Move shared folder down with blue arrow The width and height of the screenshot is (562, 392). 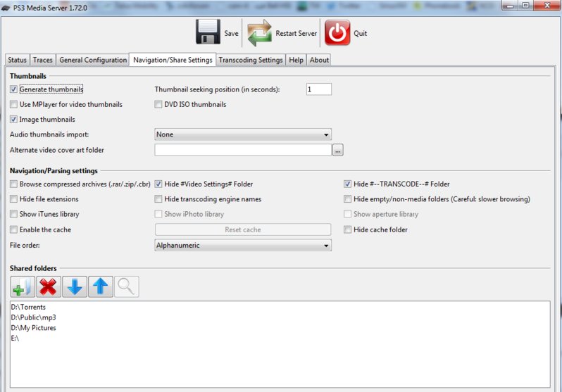point(75,286)
